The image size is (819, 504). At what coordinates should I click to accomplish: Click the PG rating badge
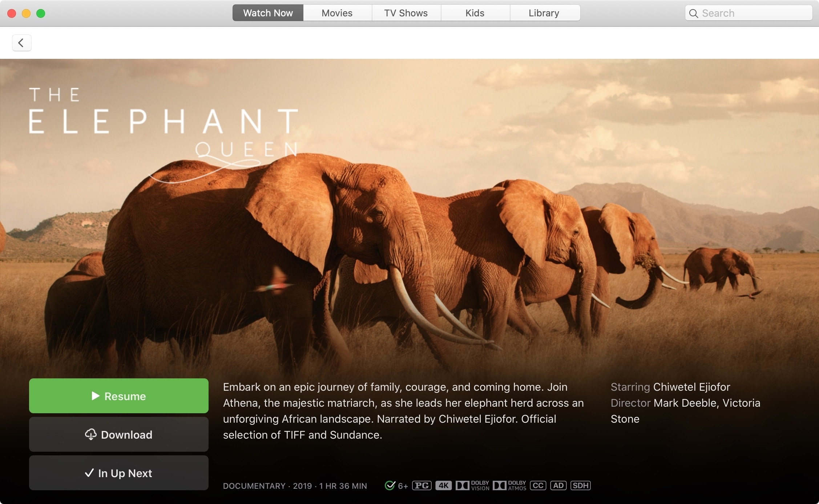click(422, 485)
